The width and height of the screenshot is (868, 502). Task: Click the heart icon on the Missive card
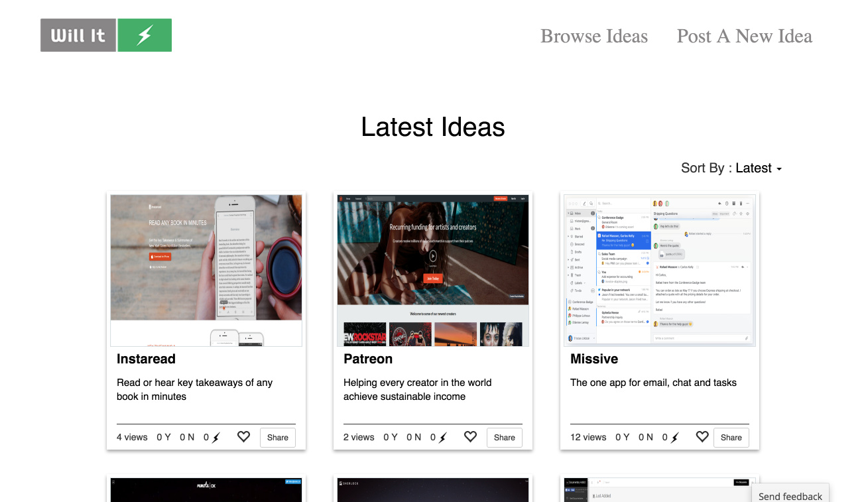point(702,436)
